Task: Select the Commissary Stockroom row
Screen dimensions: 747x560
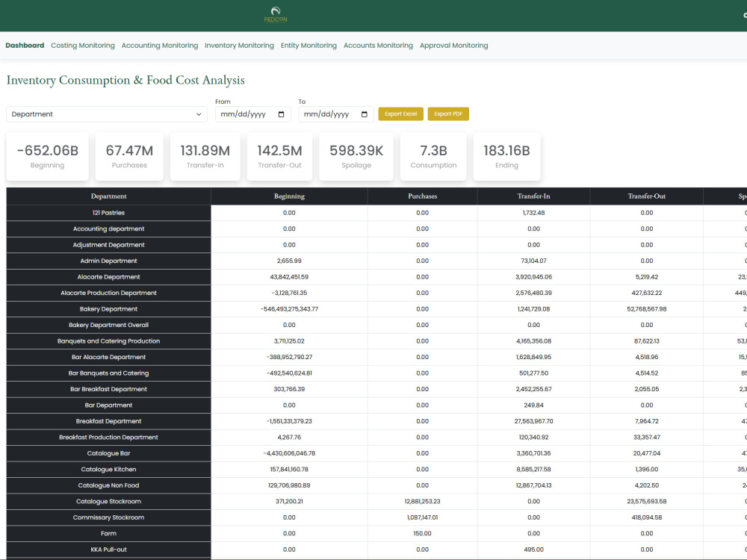Action: [108, 517]
